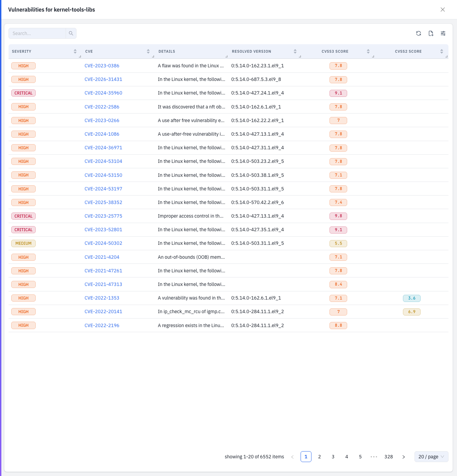Click resolved version 0:5.14.0-570.42.2.el9_6
Screen dimensions: 457x476
(x=257, y=202)
